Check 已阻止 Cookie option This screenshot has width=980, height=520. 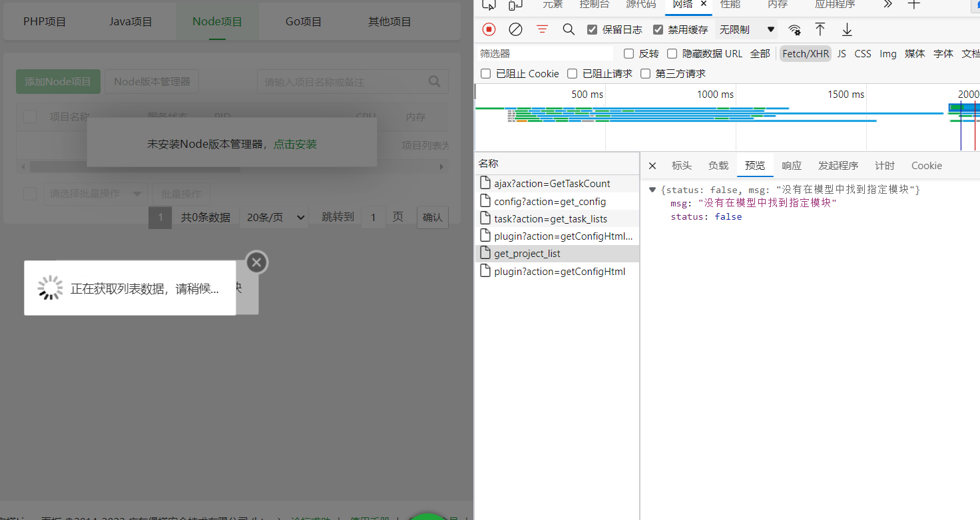pyautogui.click(x=485, y=73)
